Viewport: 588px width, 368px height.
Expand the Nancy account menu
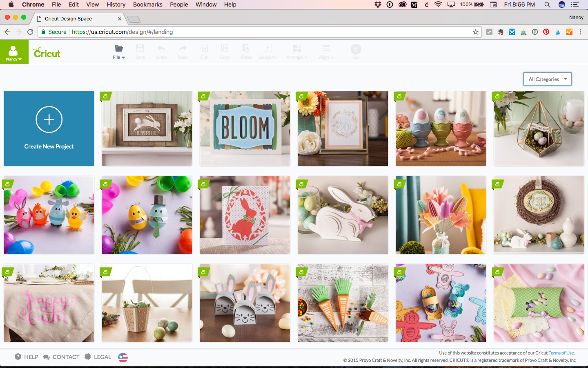pos(14,55)
